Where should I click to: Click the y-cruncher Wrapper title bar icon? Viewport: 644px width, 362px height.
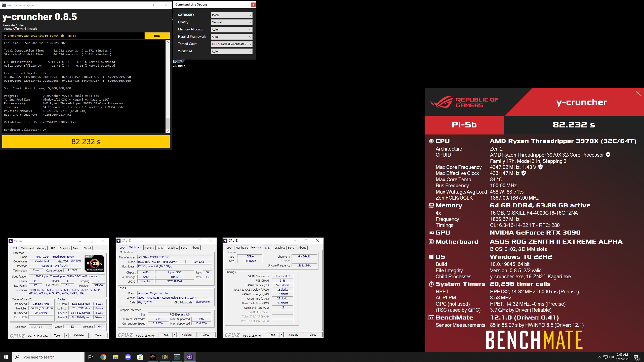(4, 5)
